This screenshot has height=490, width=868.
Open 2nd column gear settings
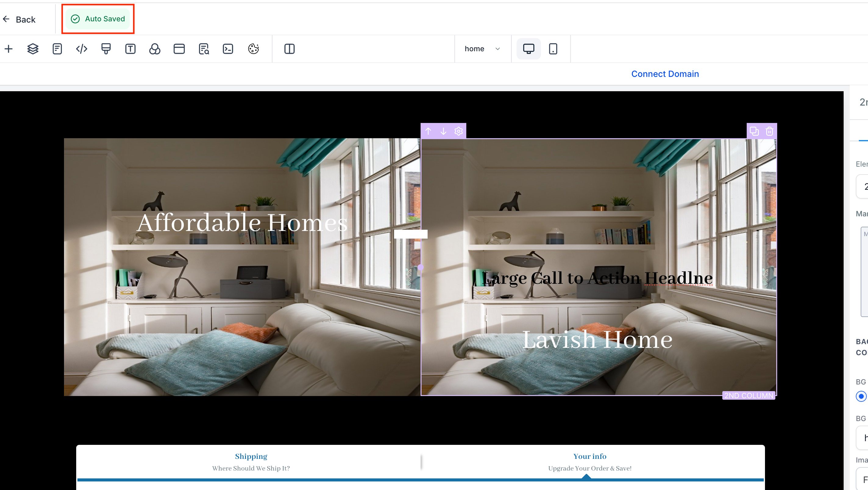459,131
